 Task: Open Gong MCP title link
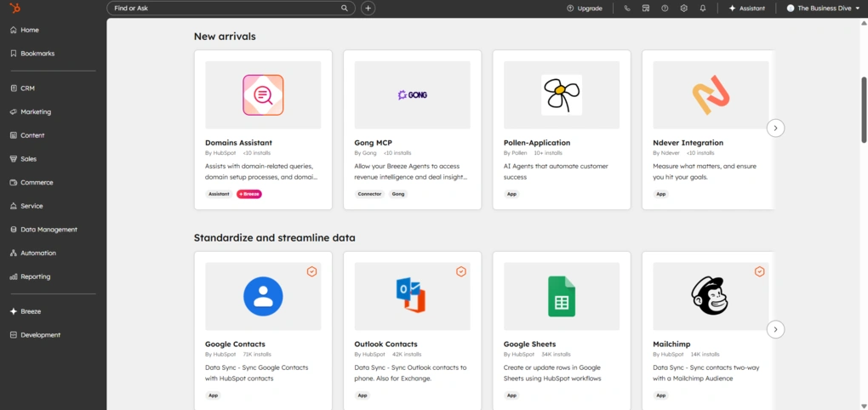coord(373,143)
